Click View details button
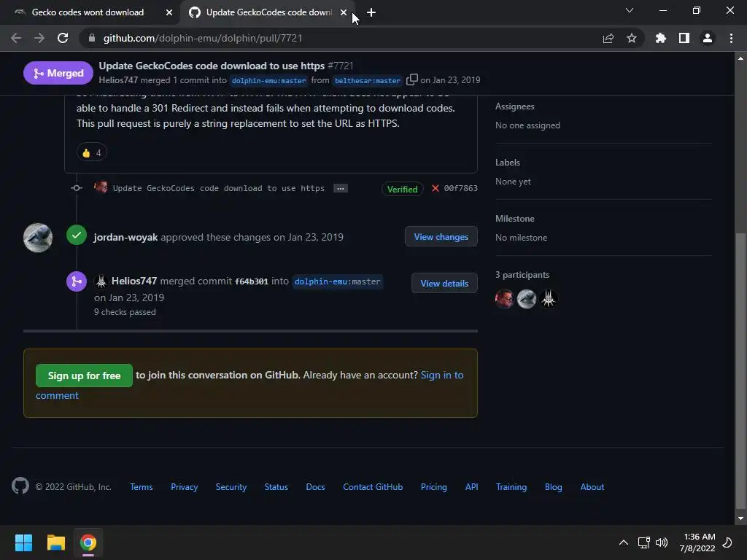 tap(444, 284)
